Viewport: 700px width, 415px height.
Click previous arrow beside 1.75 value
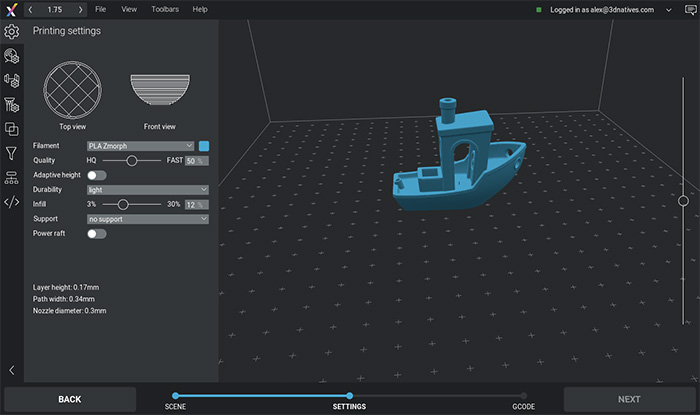click(30, 9)
